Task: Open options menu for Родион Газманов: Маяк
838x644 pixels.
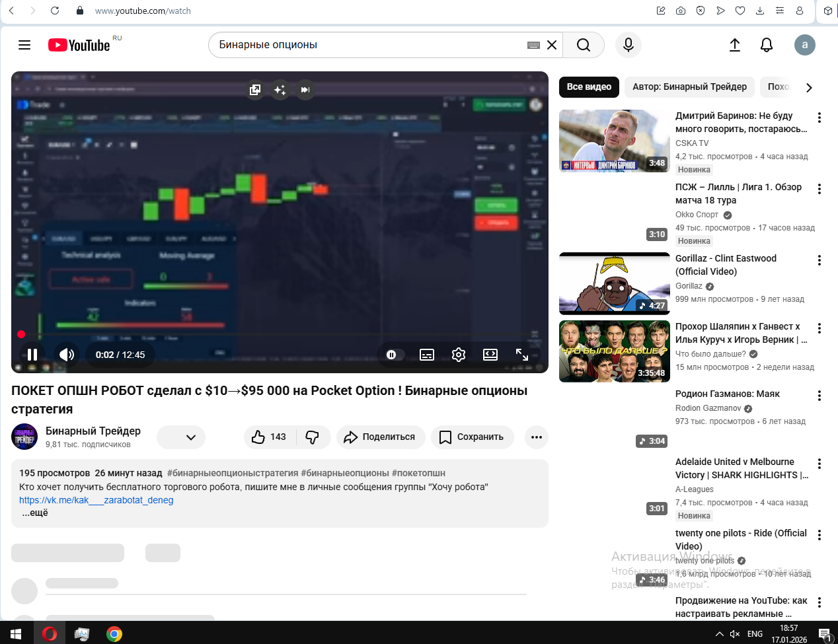Action: (x=819, y=396)
